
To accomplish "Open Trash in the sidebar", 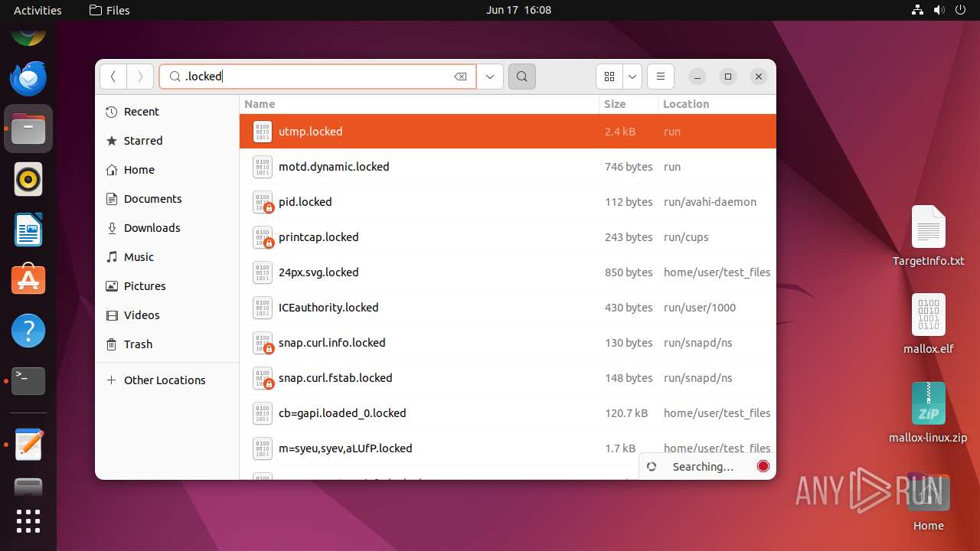I will click(167, 344).
